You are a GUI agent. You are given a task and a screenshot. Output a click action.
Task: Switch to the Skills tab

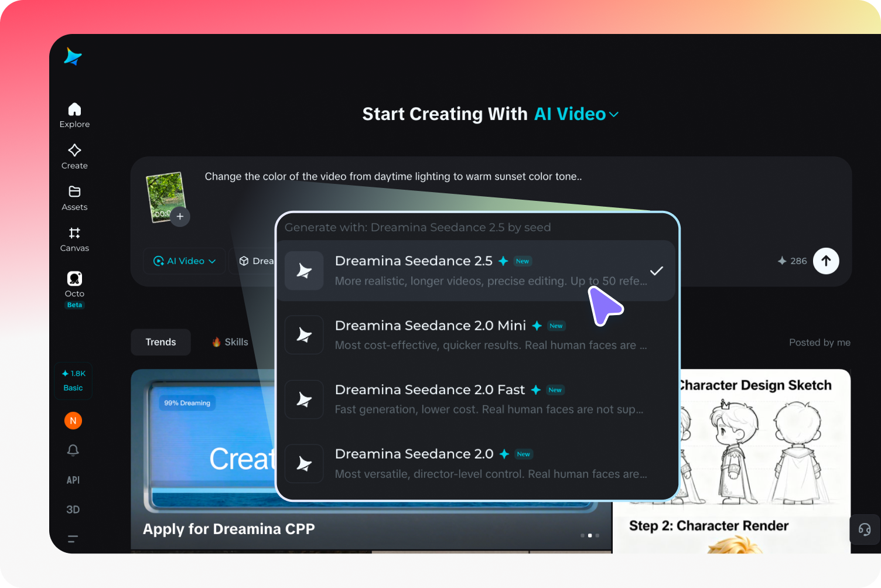tap(230, 342)
